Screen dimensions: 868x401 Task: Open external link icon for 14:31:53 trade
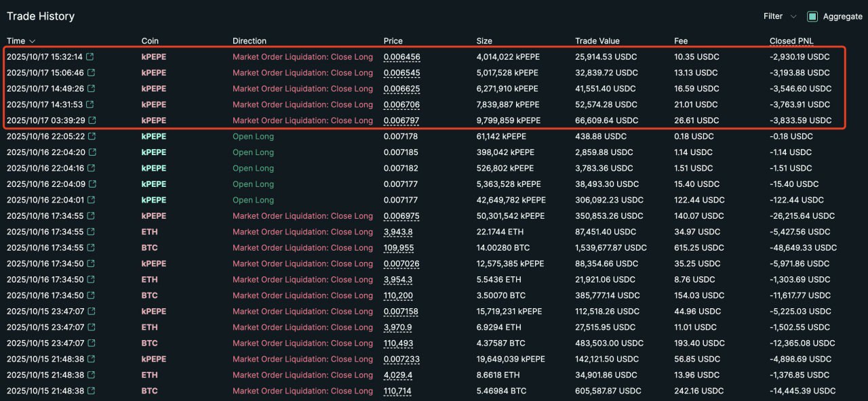click(91, 104)
